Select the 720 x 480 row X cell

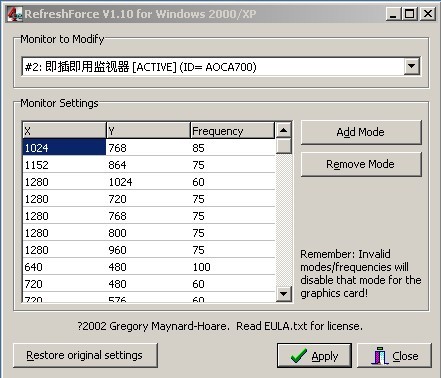[64, 284]
